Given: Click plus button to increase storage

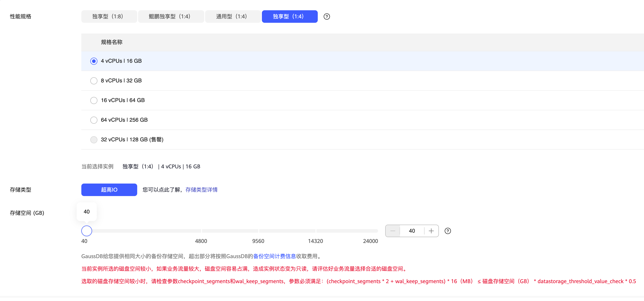Looking at the screenshot, I should [431, 231].
